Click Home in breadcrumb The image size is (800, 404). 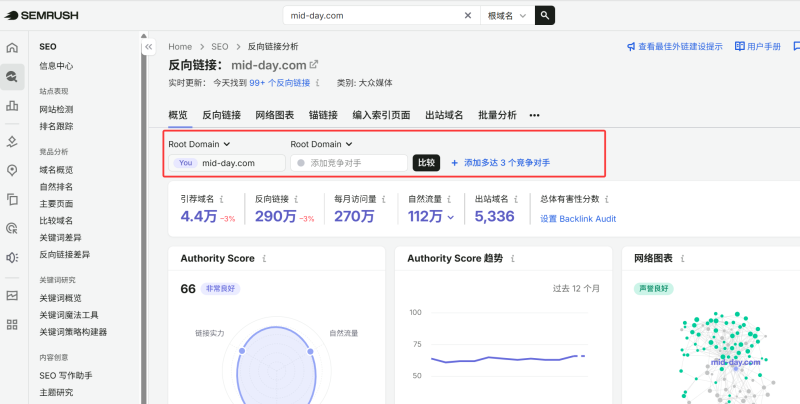pyautogui.click(x=180, y=46)
